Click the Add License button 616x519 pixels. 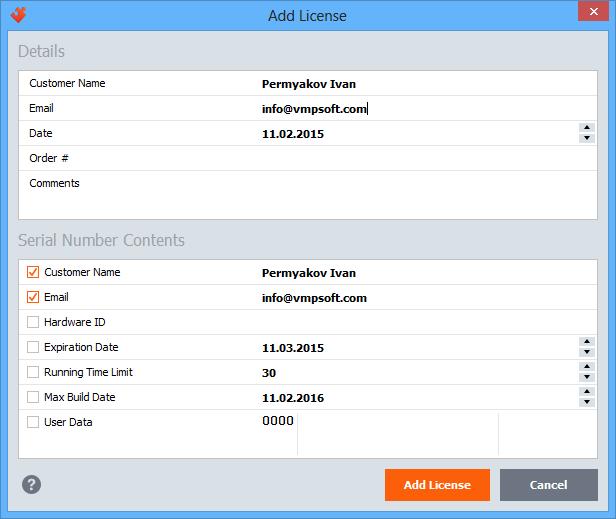pyautogui.click(x=437, y=485)
